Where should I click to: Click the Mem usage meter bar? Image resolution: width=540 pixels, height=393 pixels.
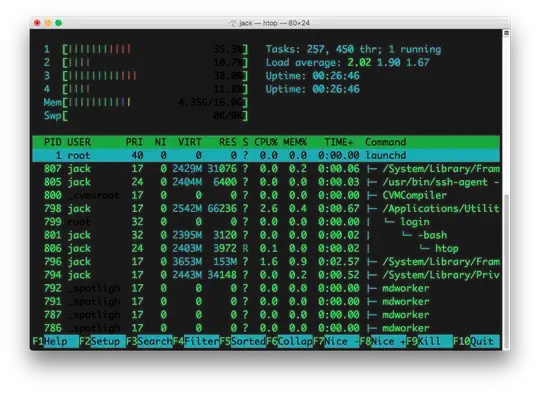pos(155,102)
